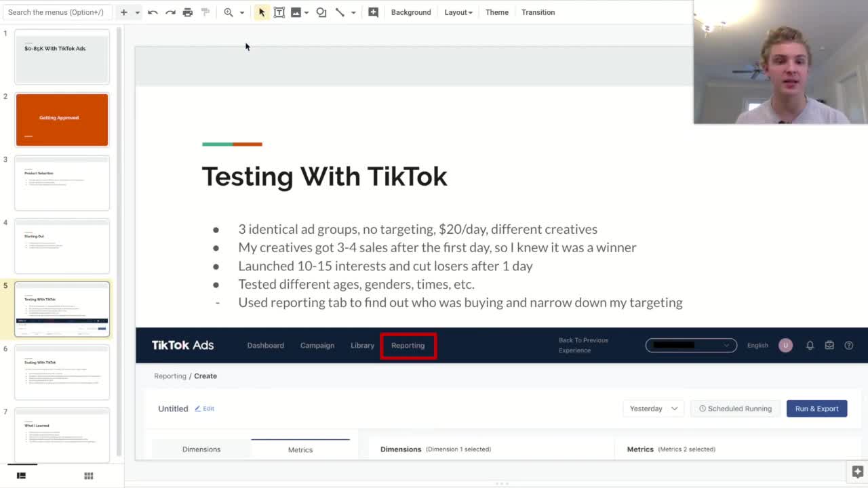
Task: Click the Add comment icon
Action: click(x=373, y=12)
